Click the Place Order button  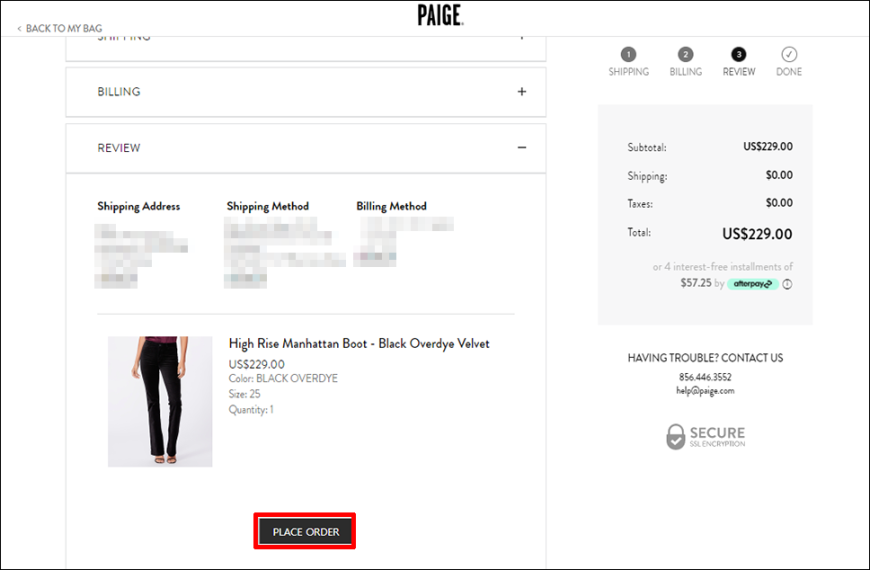click(305, 532)
